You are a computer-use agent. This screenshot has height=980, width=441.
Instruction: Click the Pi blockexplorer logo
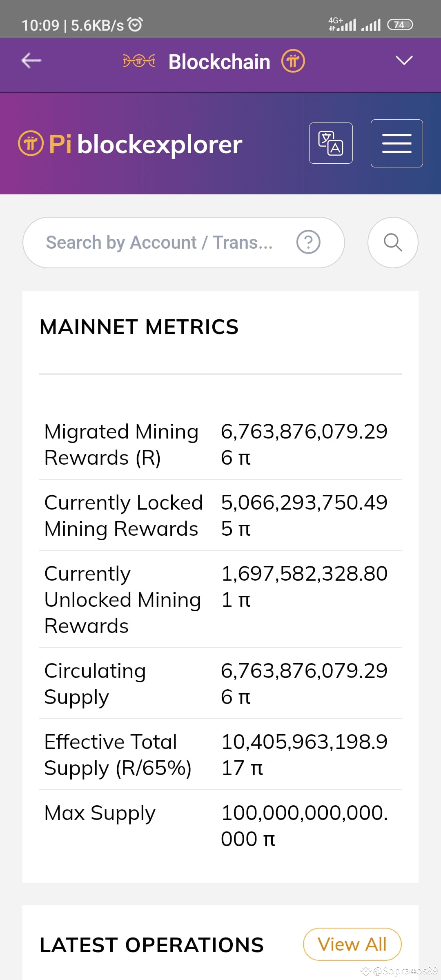[130, 144]
